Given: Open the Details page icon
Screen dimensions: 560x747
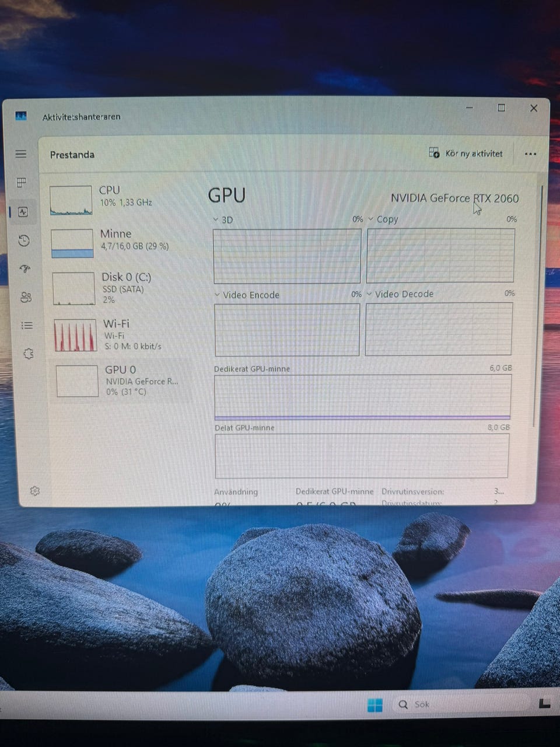Looking at the screenshot, I should [27, 326].
